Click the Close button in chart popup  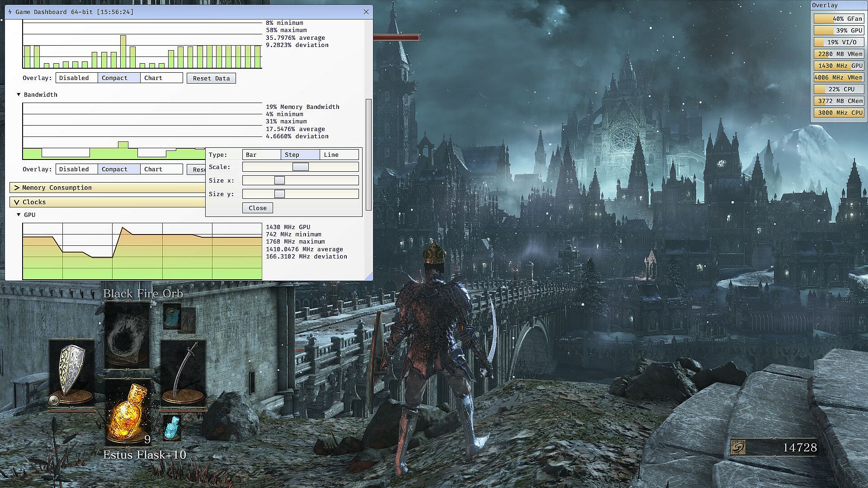tap(257, 208)
